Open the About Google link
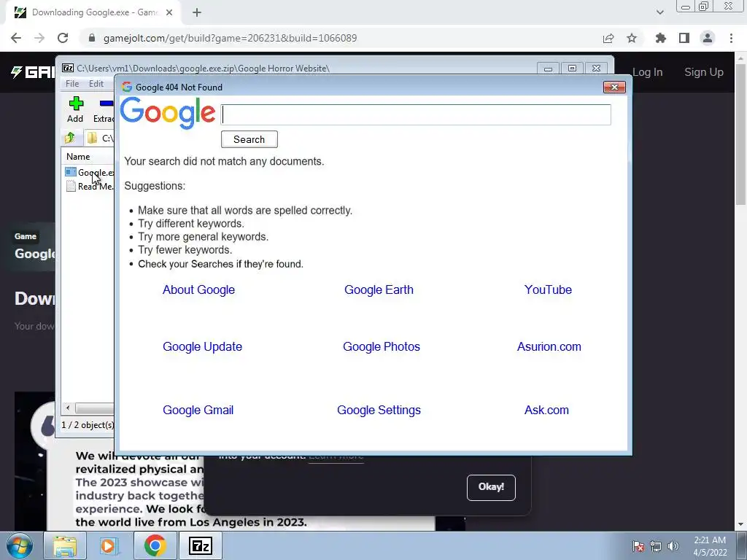This screenshot has height=560, width=747. 198,289
